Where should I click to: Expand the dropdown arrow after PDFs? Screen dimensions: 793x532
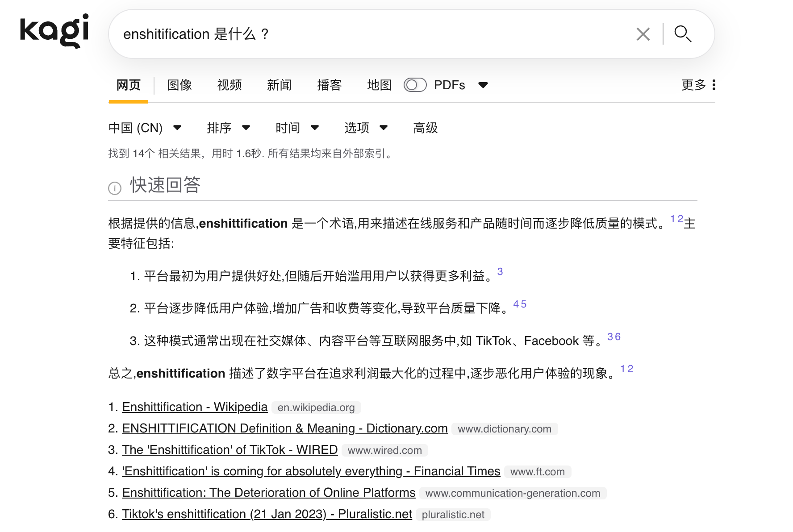pyautogui.click(x=483, y=85)
